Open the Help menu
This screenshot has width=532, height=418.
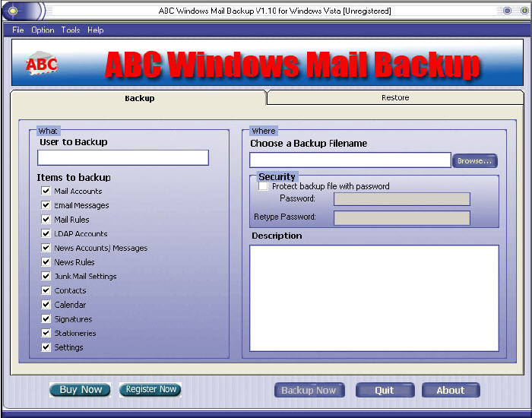pyautogui.click(x=95, y=30)
